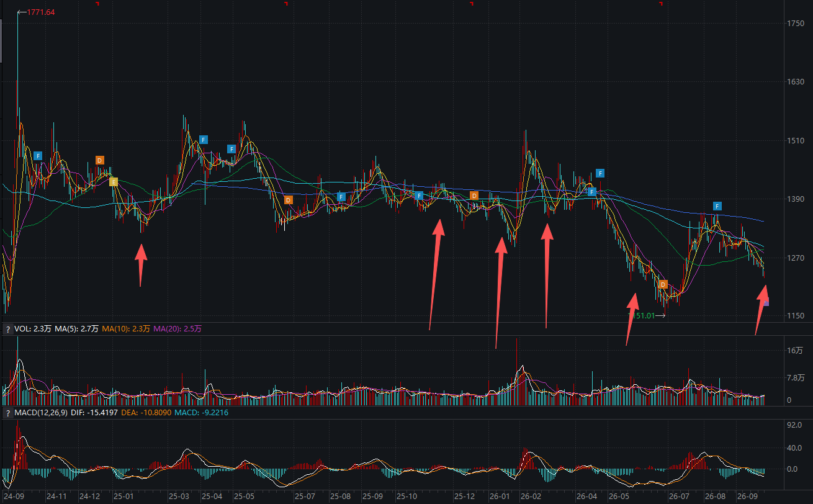Click the blue F marker near 26-08
Image resolution: width=813 pixels, height=504 pixels.
717,206
